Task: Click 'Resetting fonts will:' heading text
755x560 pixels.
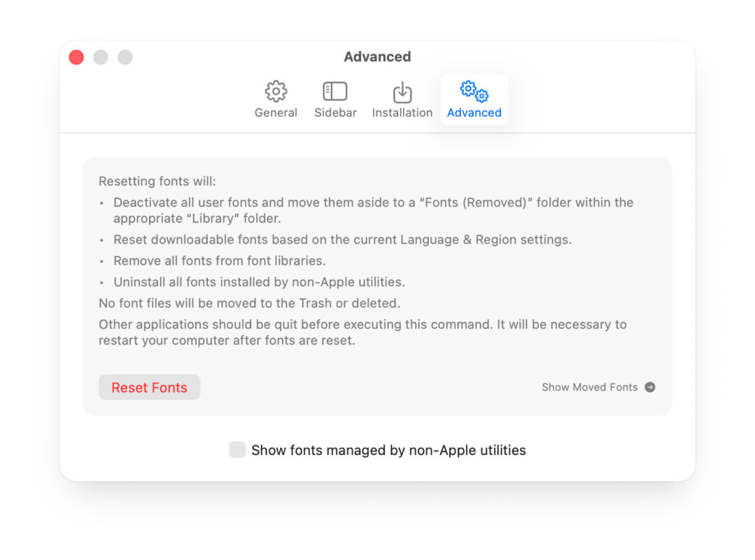Action: [x=157, y=181]
